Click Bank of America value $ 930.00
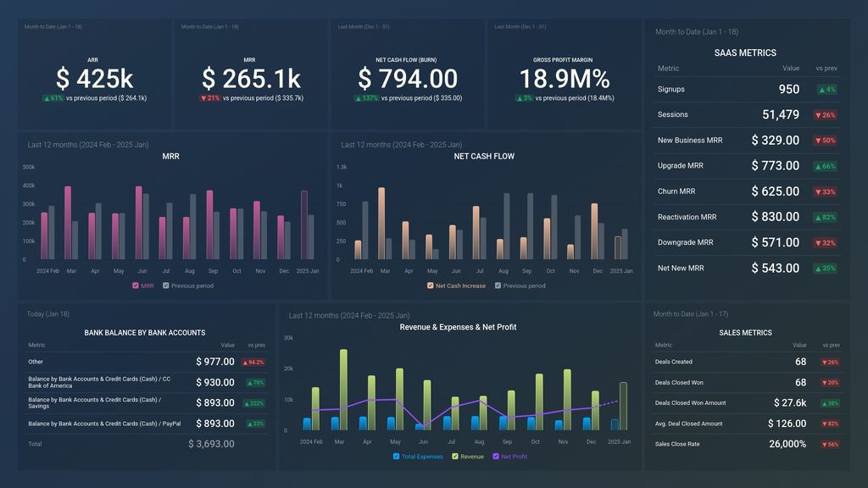Screen dimensions: 868x488 pos(214,382)
